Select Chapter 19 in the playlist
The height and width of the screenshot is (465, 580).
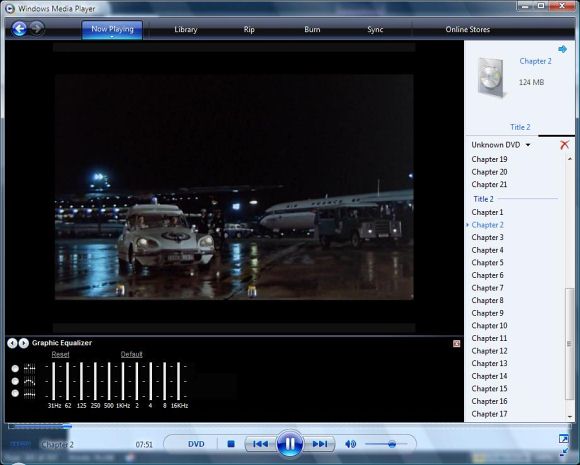pos(489,159)
